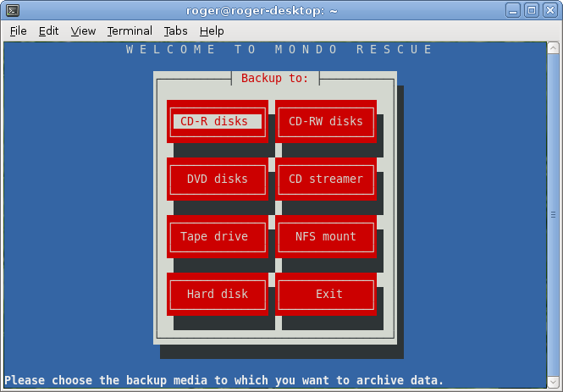The width and height of the screenshot is (563, 392).
Task: Open the Terminal menu
Action: (x=130, y=31)
